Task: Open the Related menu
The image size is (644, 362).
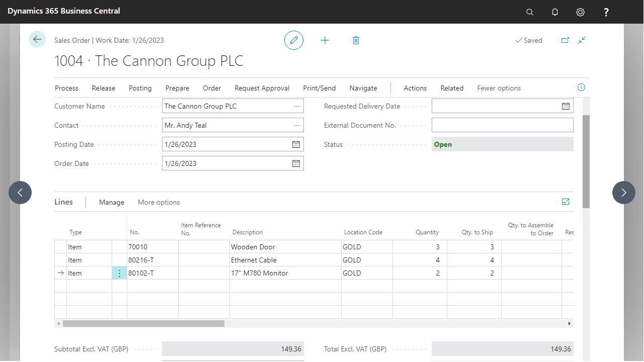Action: tap(452, 88)
